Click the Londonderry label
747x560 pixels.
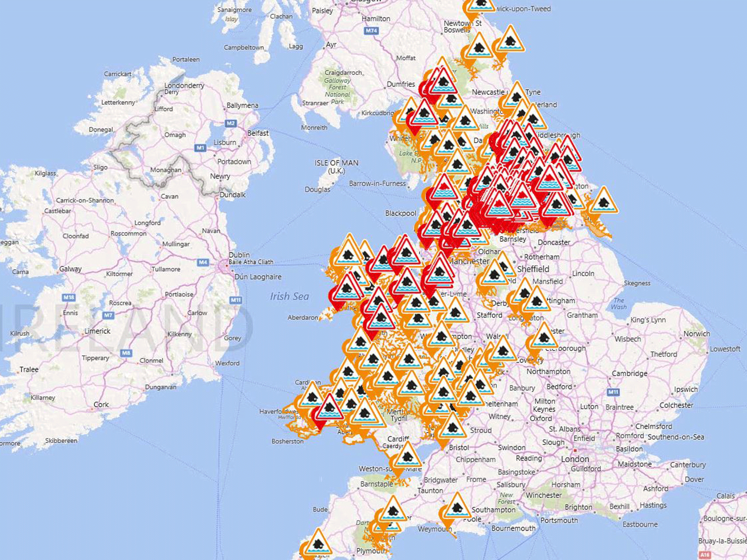(x=184, y=85)
